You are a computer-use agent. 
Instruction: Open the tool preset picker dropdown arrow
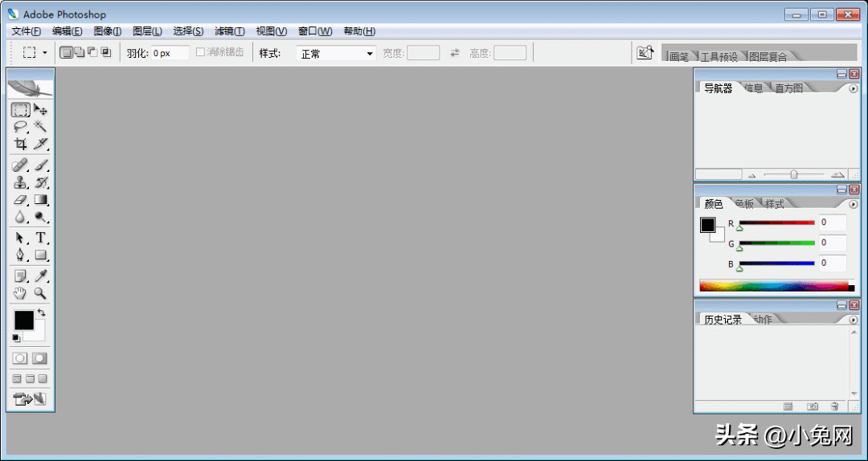tap(45, 53)
